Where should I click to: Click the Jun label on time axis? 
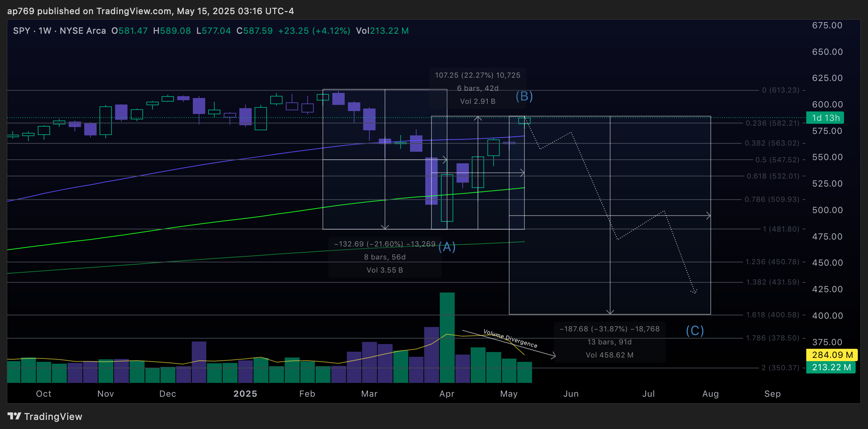(571, 394)
